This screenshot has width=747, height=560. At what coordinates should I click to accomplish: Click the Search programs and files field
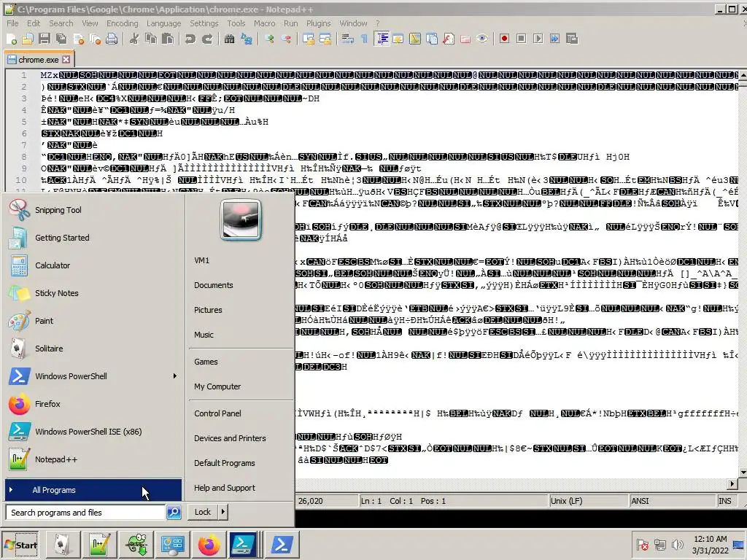[x=86, y=513]
